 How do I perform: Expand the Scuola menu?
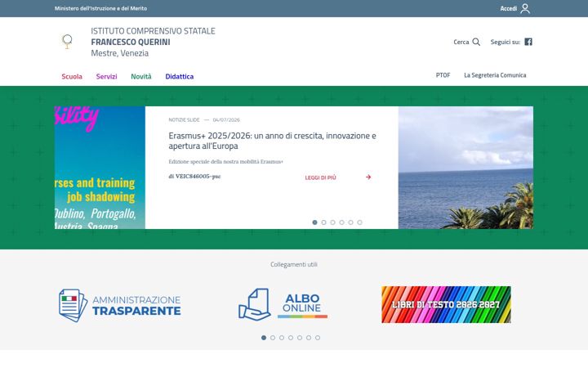click(72, 76)
